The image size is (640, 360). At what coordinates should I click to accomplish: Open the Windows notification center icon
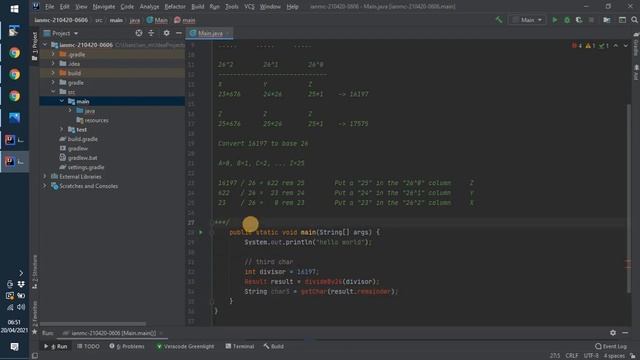pos(14,347)
